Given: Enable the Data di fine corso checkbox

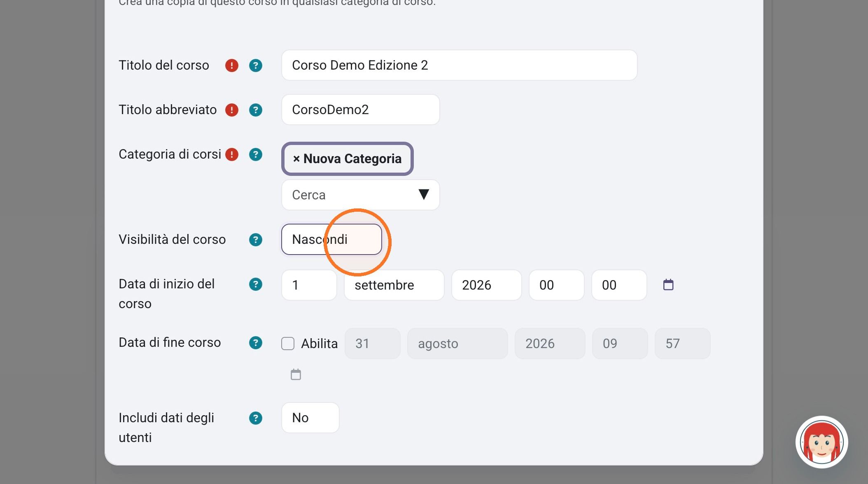Looking at the screenshot, I should (x=288, y=344).
